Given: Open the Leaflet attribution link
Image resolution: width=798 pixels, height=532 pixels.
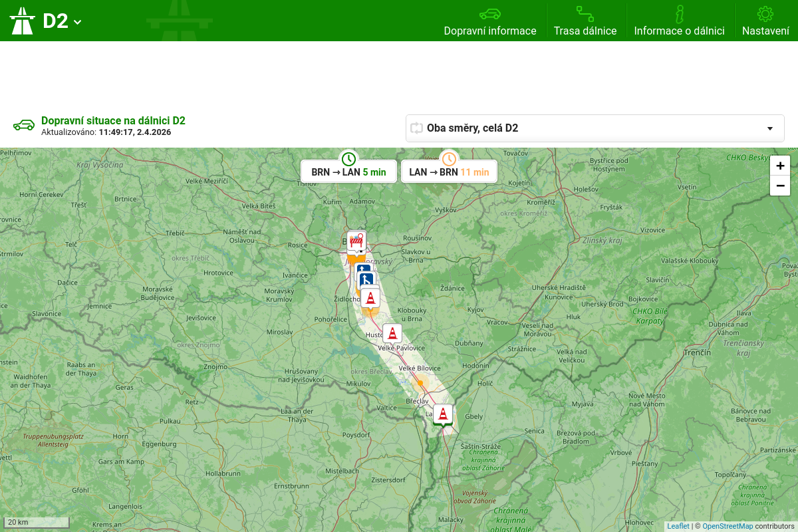Looking at the screenshot, I should tap(678, 526).
